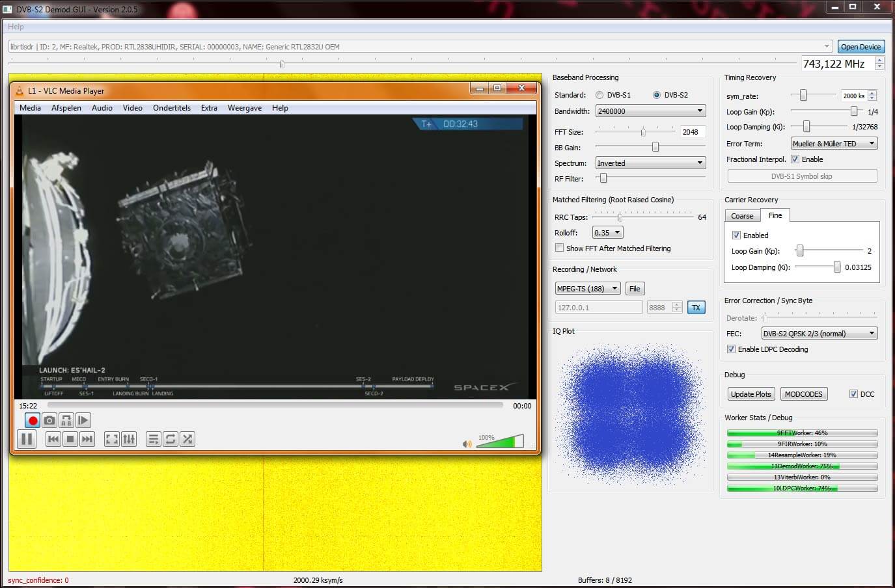The image size is (895, 588).
Task: Open the Bandwidth dropdown
Action: pos(650,111)
